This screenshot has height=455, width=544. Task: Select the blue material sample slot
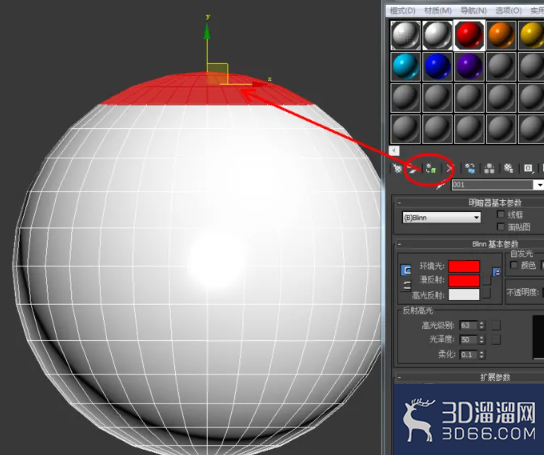point(437,66)
